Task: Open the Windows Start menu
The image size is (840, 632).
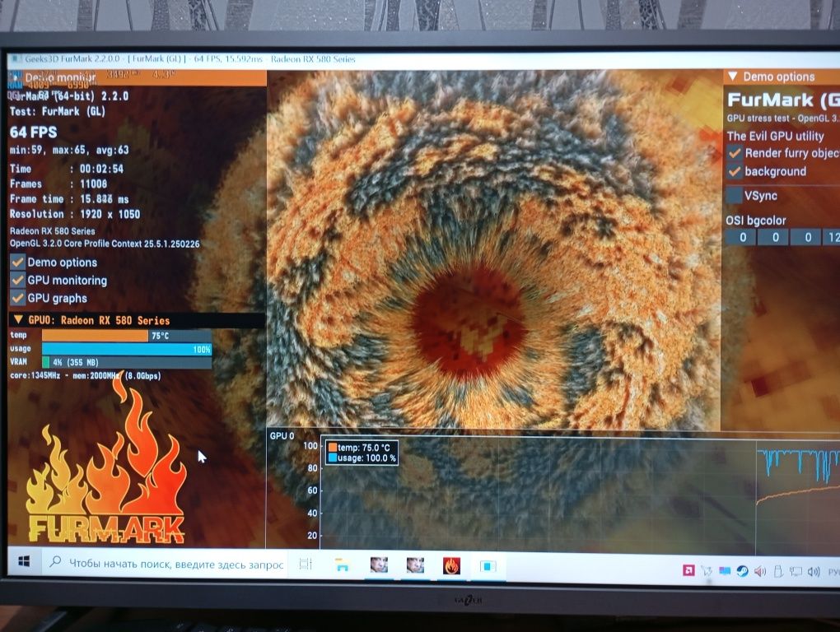Action: click(24, 561)
